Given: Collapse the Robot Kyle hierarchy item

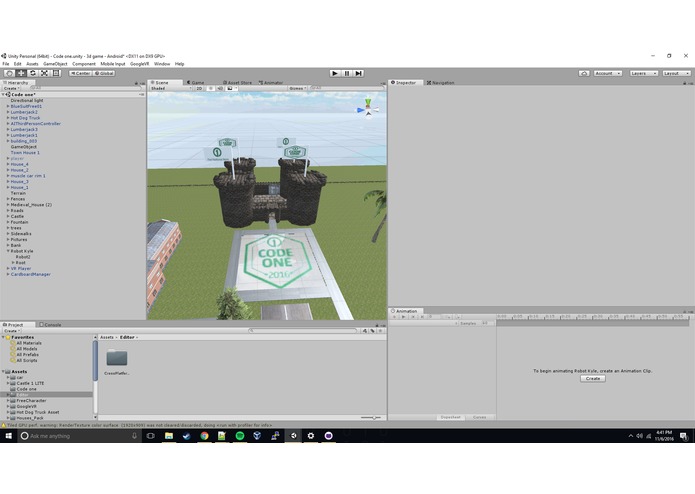Looking at the screenshot, I should point(8,251).
